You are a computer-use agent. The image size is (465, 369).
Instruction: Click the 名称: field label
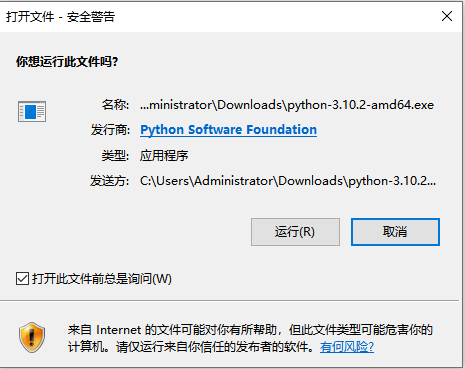click(x=115, y=105)
